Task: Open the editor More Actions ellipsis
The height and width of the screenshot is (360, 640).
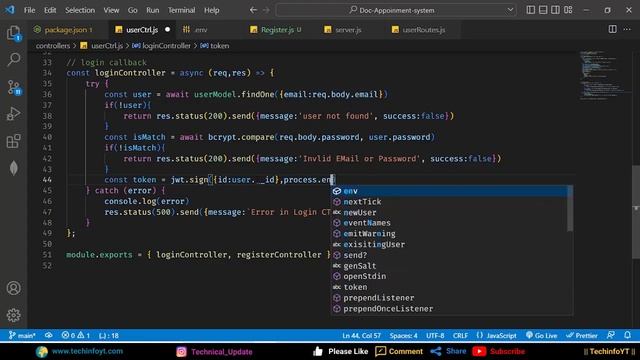Action: click(x=627, y=29)
